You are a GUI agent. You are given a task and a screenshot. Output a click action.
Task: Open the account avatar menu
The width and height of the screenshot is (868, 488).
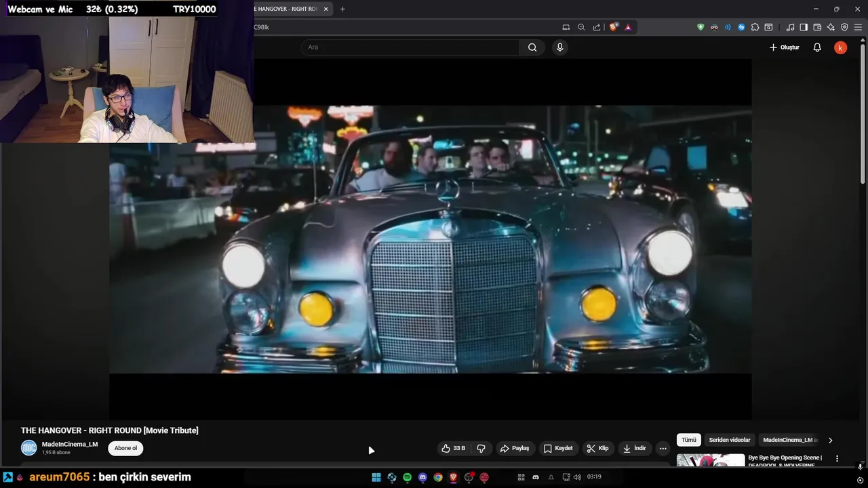click(840, 47)
